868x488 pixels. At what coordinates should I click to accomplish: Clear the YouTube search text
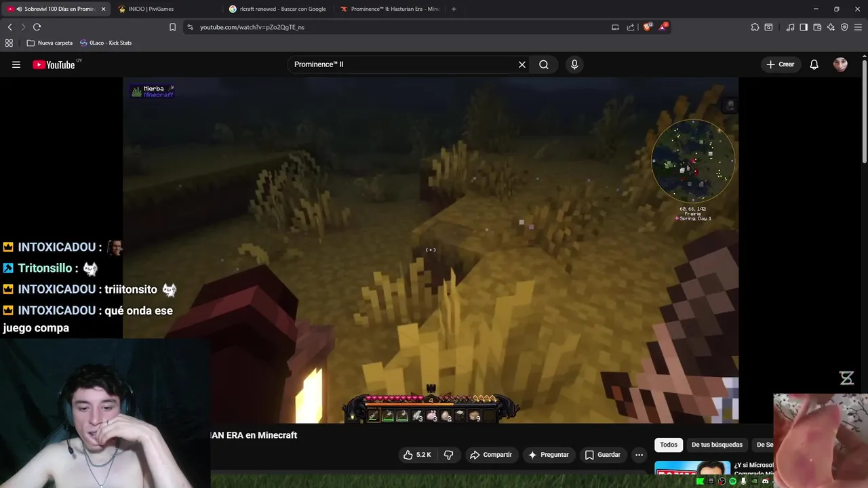522,64
